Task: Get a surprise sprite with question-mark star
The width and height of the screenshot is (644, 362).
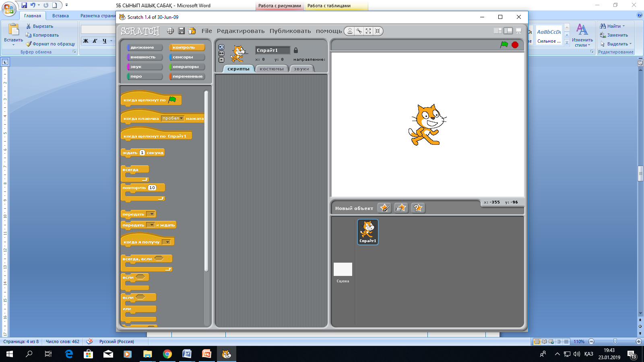Action: (418, 208)
